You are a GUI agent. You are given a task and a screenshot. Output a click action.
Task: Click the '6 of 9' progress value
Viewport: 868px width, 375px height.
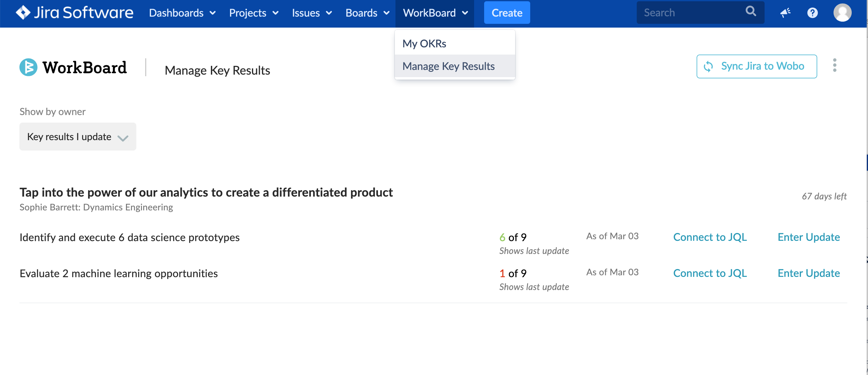point(513,237)
